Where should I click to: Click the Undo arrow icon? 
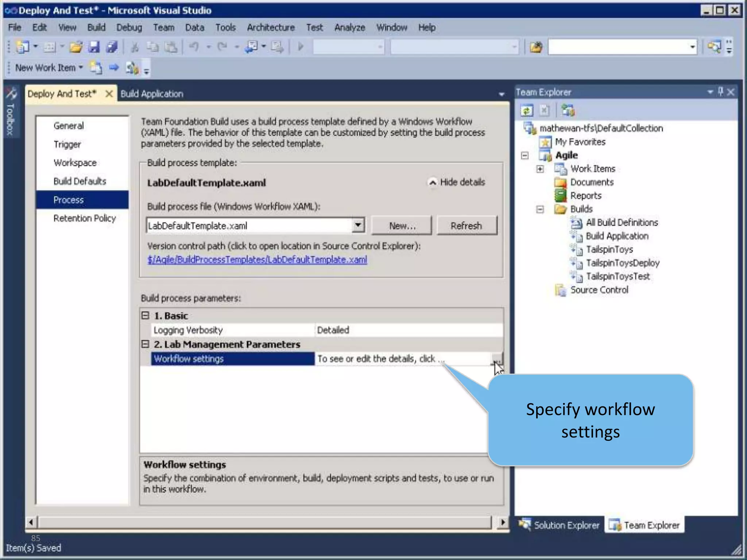click(x=194, y=47)
